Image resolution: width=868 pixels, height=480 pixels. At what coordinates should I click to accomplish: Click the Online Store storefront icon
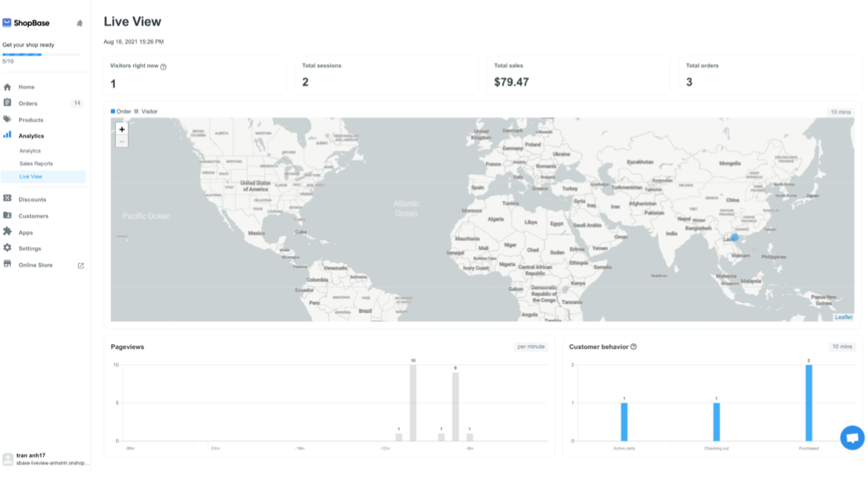click(7, 264)
